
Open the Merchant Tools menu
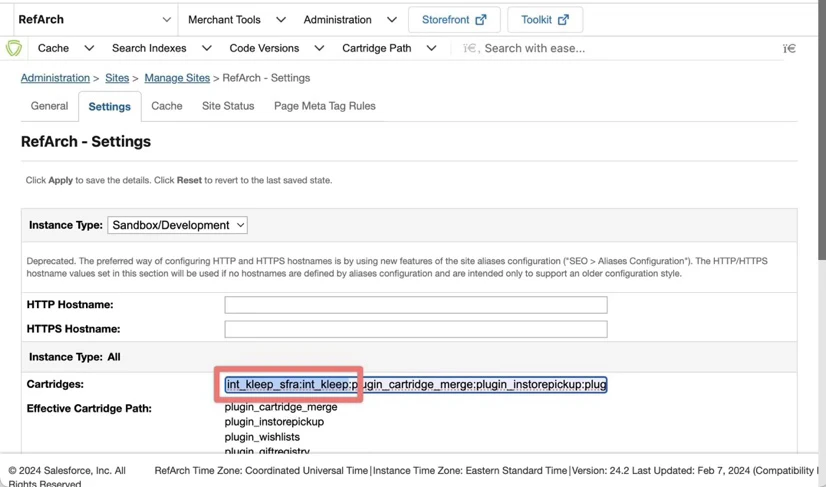pos(237,20)
